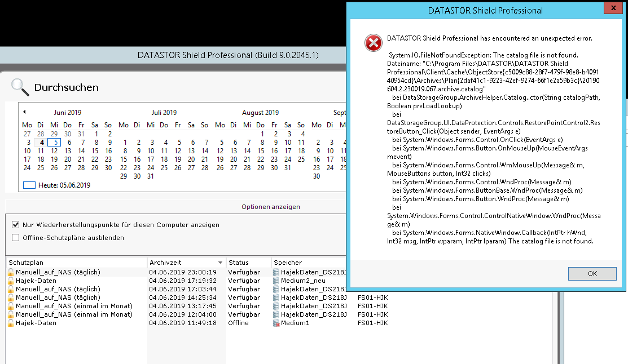Click lock icon of 12:04:00 archive row
The image size is (628, 364).
point(11,314)
